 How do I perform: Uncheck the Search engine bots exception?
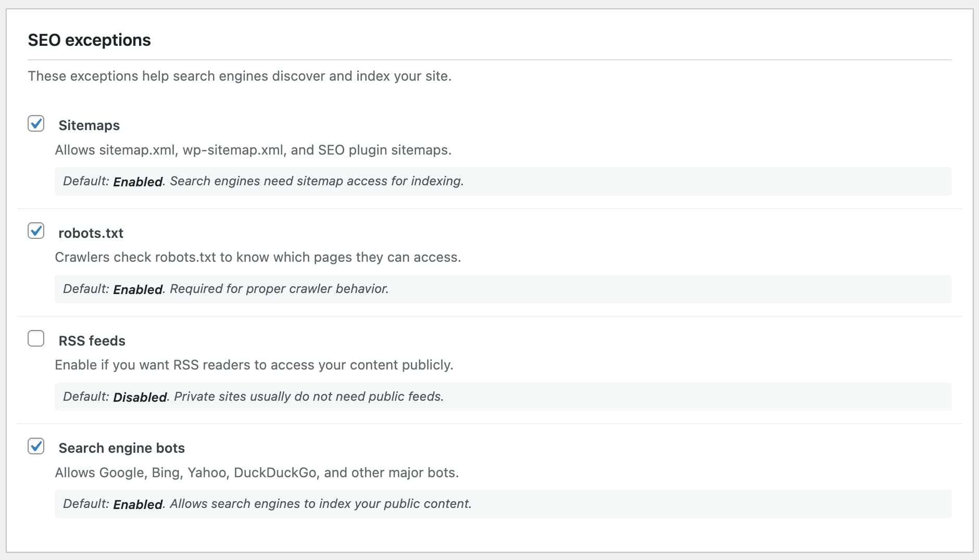point(36,446)
